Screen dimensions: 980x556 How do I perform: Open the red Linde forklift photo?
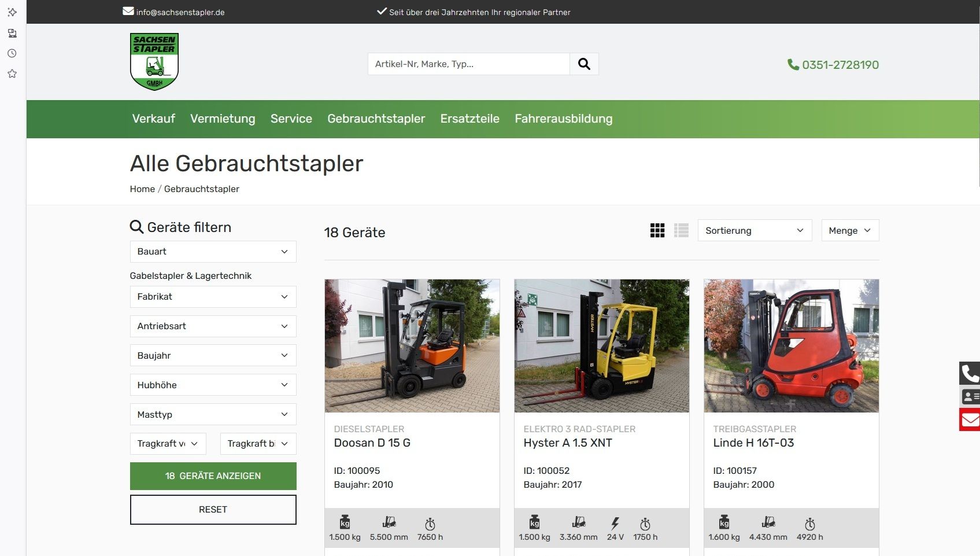pyautogui.click(x=792, y=346)
